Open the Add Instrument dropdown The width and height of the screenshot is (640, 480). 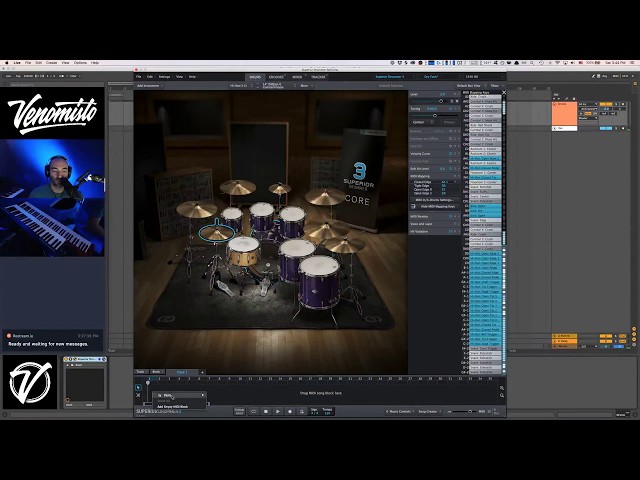click(x=150, y=86)
